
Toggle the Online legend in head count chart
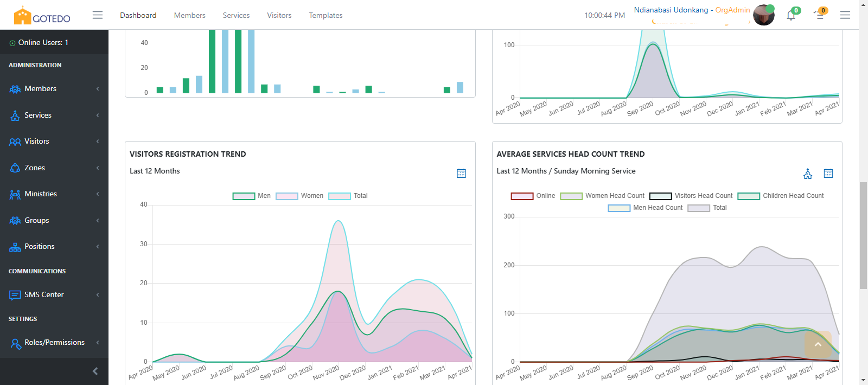pyautogui.click(x=533, y=196)
